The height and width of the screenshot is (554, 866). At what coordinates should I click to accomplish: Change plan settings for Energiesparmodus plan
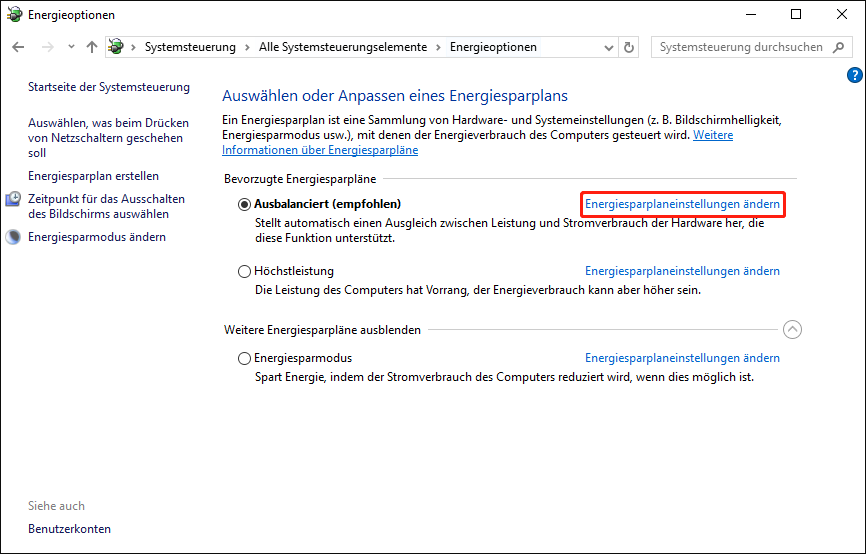(x=682, y=357)
